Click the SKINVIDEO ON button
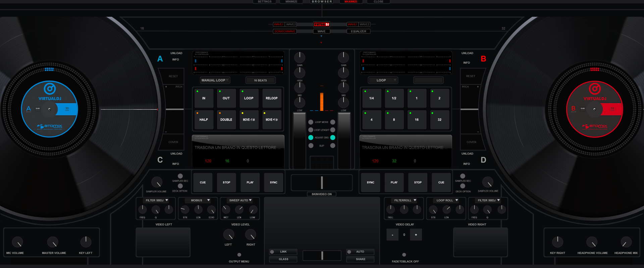Viewport: 644px width, 268px height. pos(321,194)
